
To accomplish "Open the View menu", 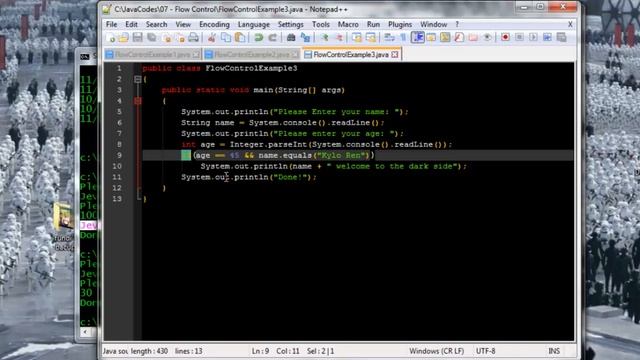I will [x=183, y=24].
